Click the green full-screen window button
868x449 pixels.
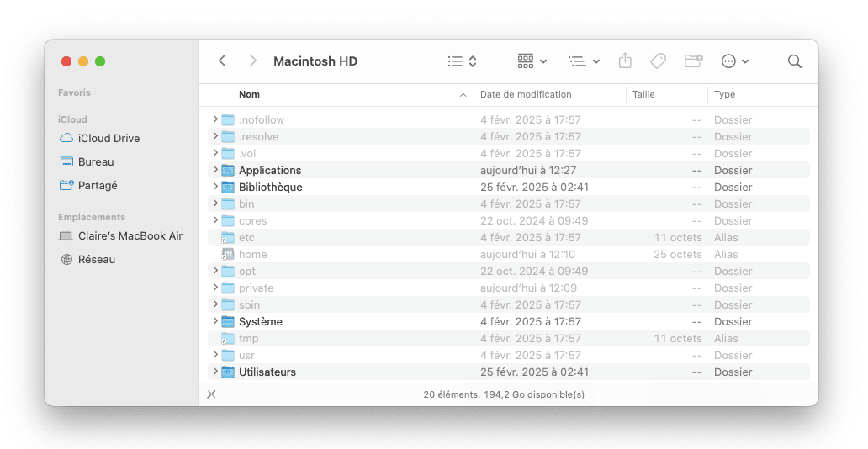100,61
